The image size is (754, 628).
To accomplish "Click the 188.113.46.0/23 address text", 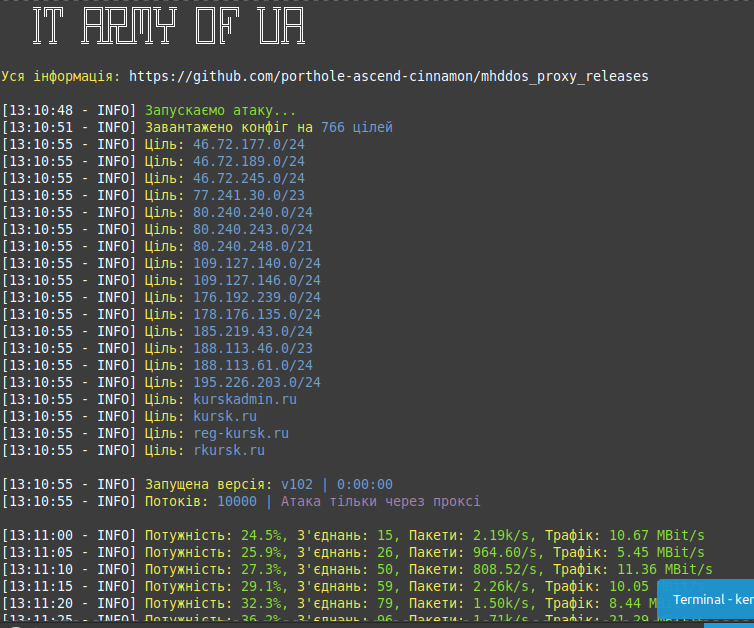I will [x=253, y=348].
